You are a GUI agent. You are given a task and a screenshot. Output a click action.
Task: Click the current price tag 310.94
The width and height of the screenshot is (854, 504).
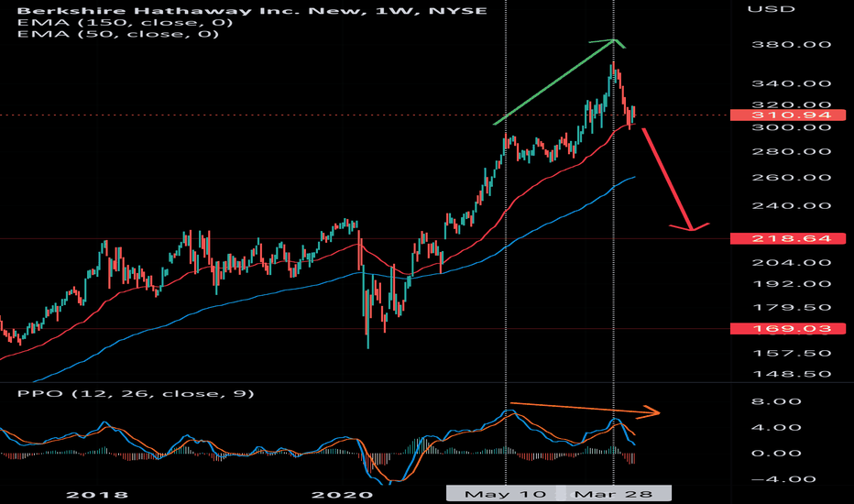(787, 115)
